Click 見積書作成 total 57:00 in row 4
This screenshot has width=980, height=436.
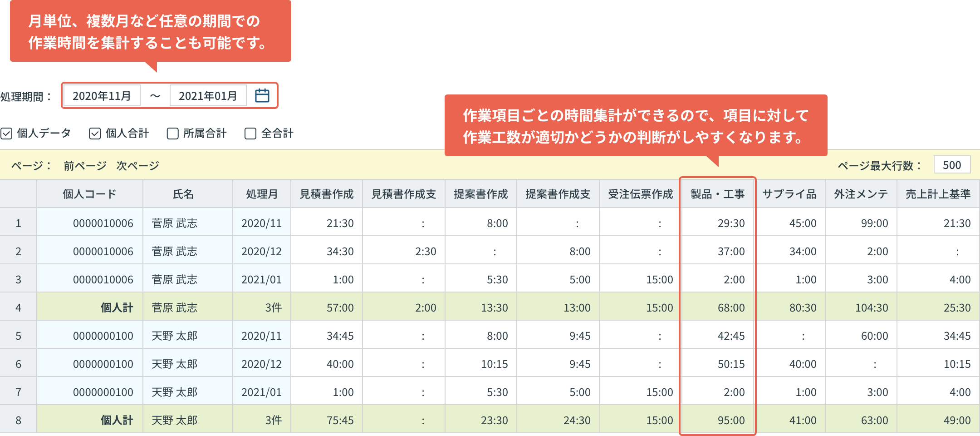pyautogui.click(x=340, y=307)
